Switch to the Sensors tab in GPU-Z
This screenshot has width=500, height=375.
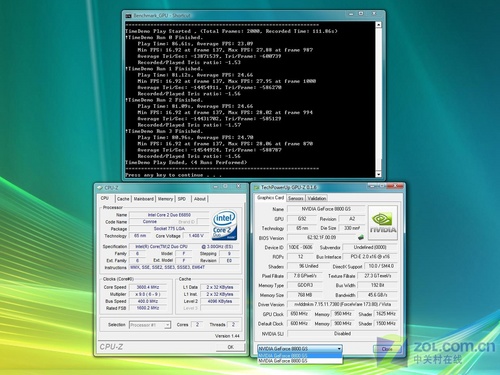(x=296, y=198)
